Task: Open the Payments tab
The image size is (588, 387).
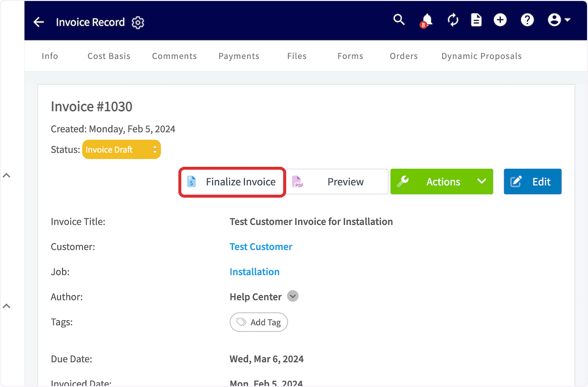Action: pos(239,56)
